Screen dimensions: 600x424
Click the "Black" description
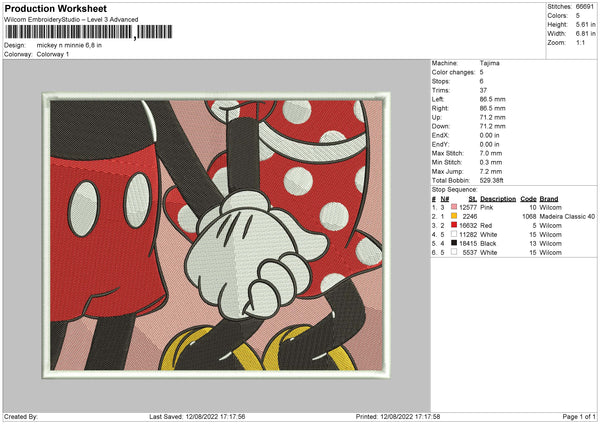pos(488,243)
